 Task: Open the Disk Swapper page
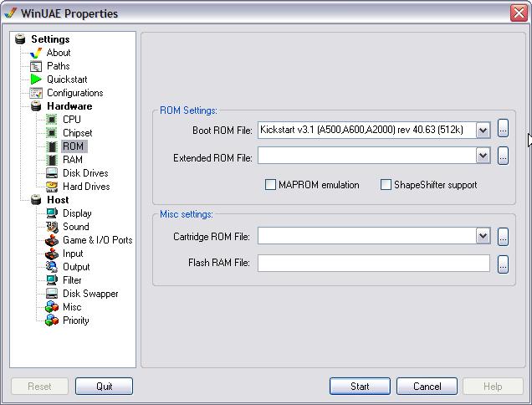point(90,294)
